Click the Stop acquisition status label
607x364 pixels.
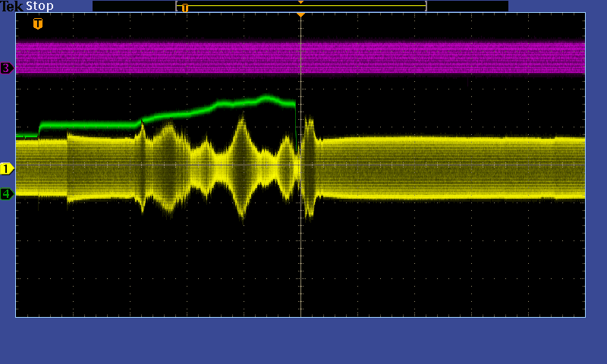point(39,6)
